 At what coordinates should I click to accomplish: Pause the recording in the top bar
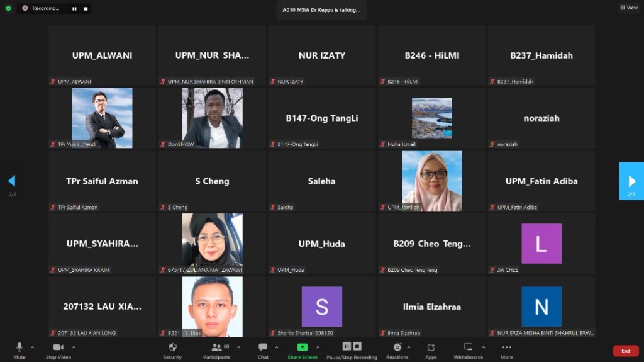(x=74, y=9)
